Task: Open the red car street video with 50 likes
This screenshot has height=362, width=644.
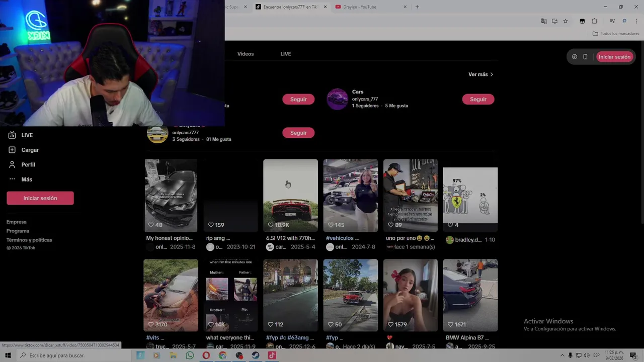Action: click(x=351, y=295)
